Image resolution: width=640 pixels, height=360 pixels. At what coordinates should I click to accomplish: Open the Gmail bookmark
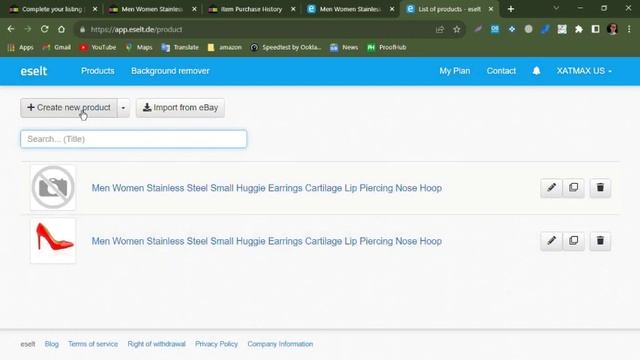pos(57,47)
